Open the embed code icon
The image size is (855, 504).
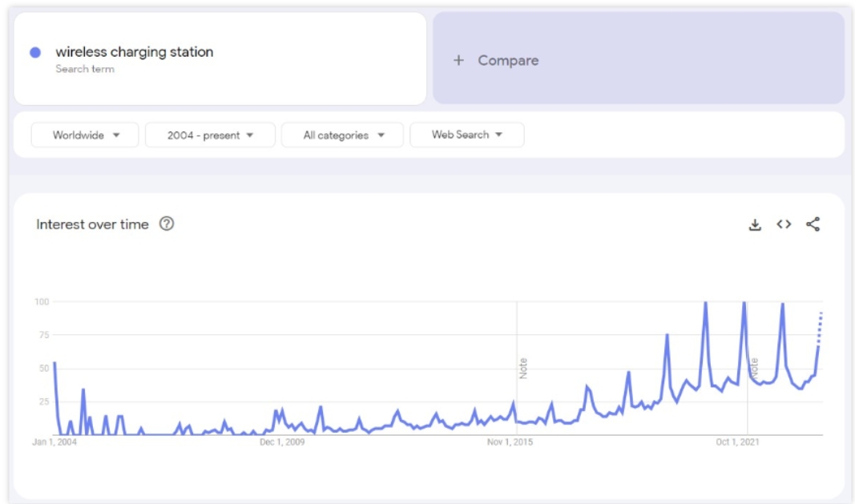(784, 225)
